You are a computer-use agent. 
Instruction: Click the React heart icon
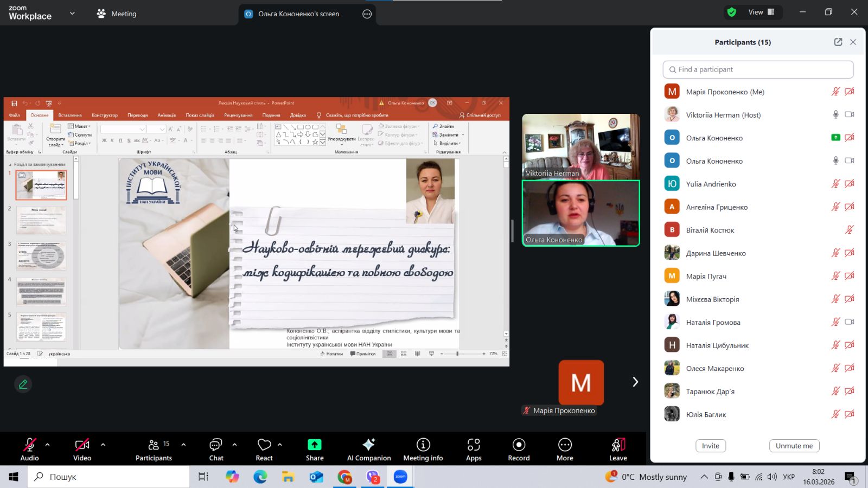pos(264,449)
